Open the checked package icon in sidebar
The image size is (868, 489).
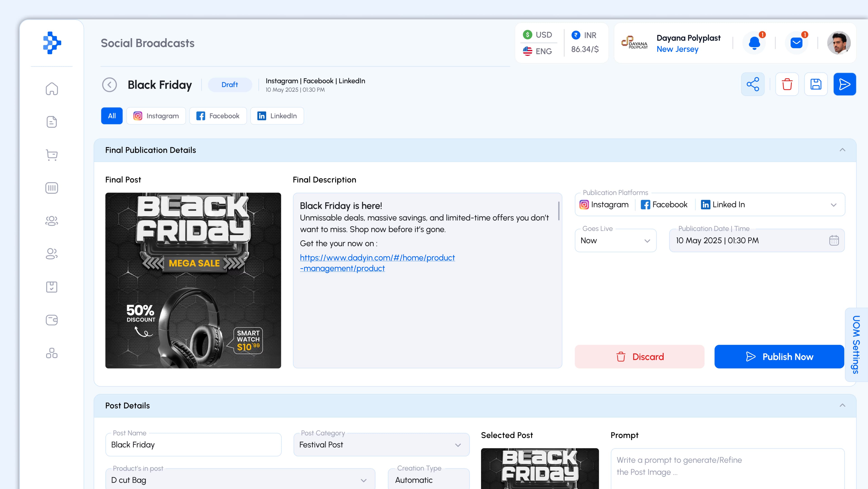pyautogui.click(x=52, y=287)
